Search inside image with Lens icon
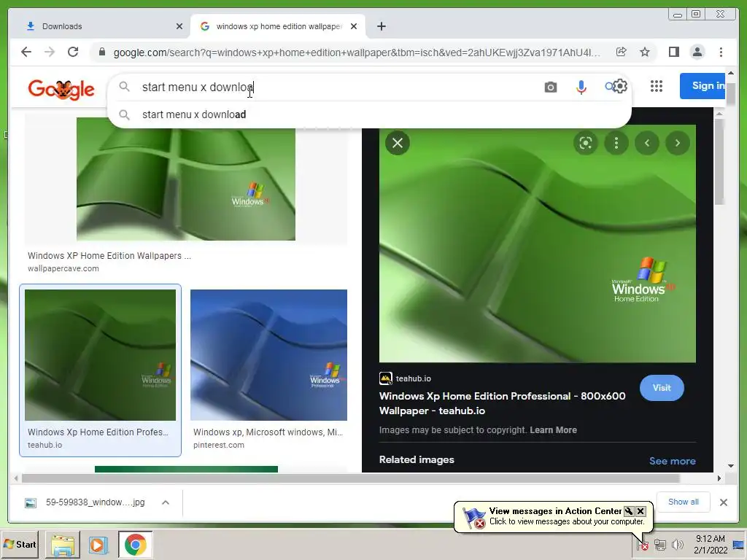This screenshot has width=747, height=560. point(586,143)
